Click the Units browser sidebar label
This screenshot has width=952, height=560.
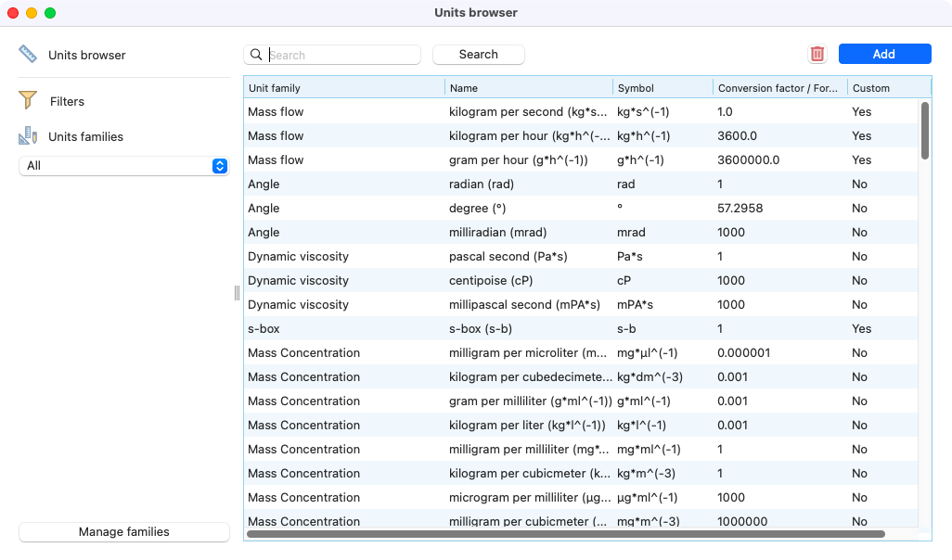87,56
